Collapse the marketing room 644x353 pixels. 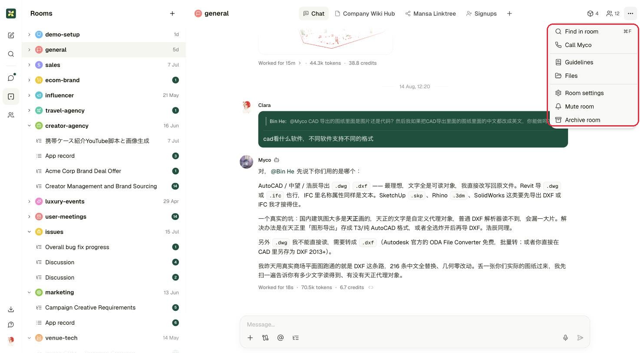(x=29, y=293)
